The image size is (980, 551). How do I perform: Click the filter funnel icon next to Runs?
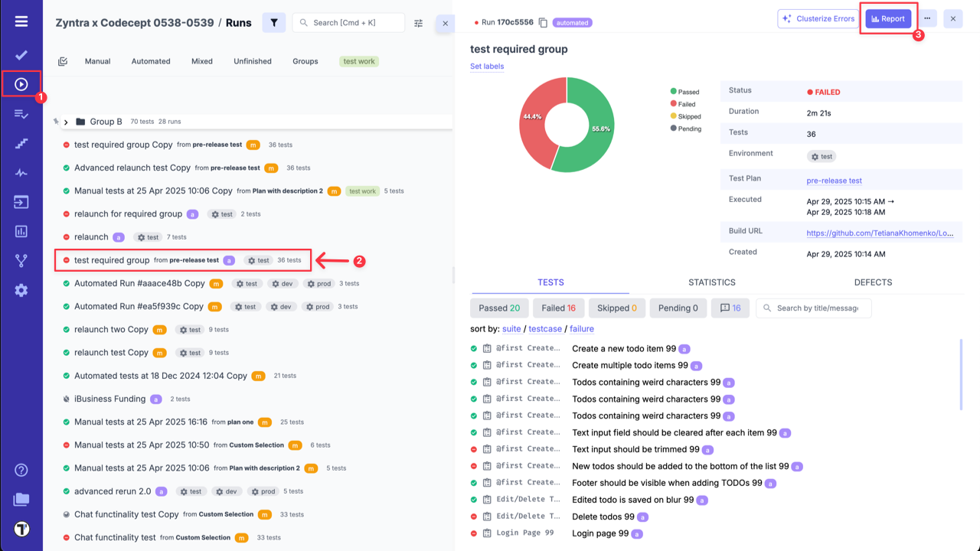[274, 22]
